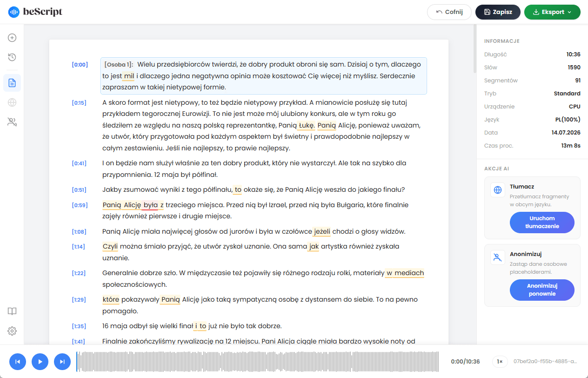Click the Tryb value Standard
The image size is (588, 378).
click(567, 94)
